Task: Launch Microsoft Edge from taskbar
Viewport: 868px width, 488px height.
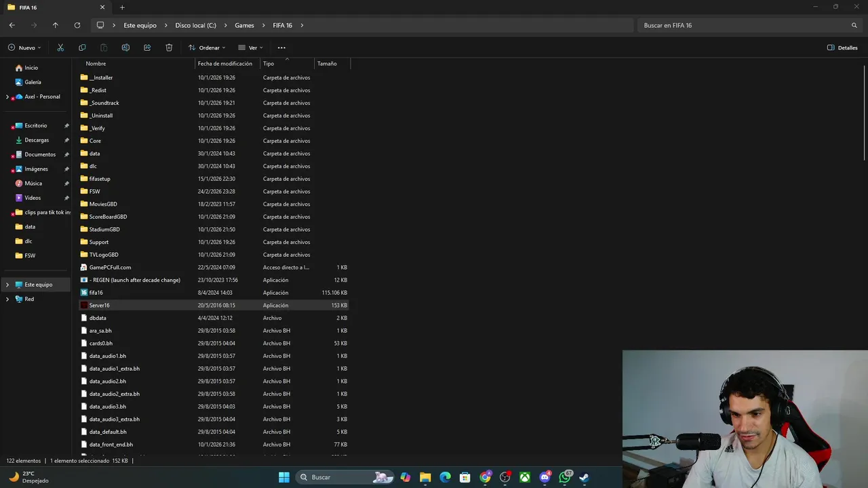Action: click(x=445, y=477)
